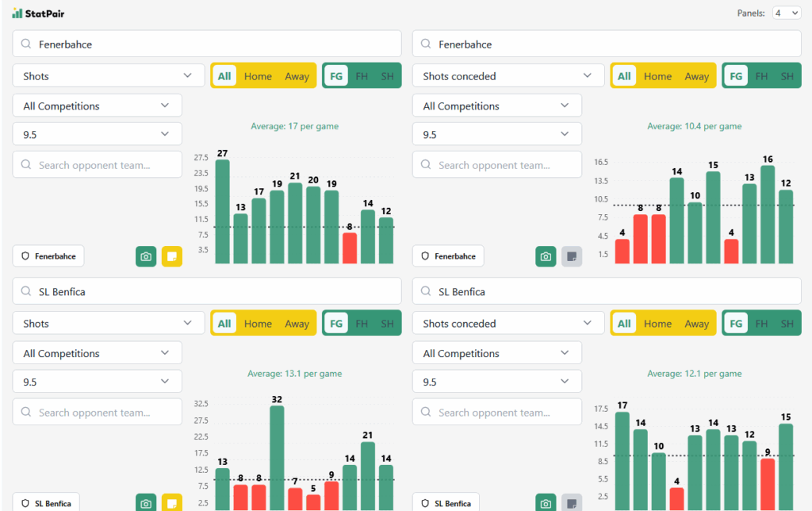
Task: Select FG period in Fenerbahce Shots panel
Action: coord(336,76)
